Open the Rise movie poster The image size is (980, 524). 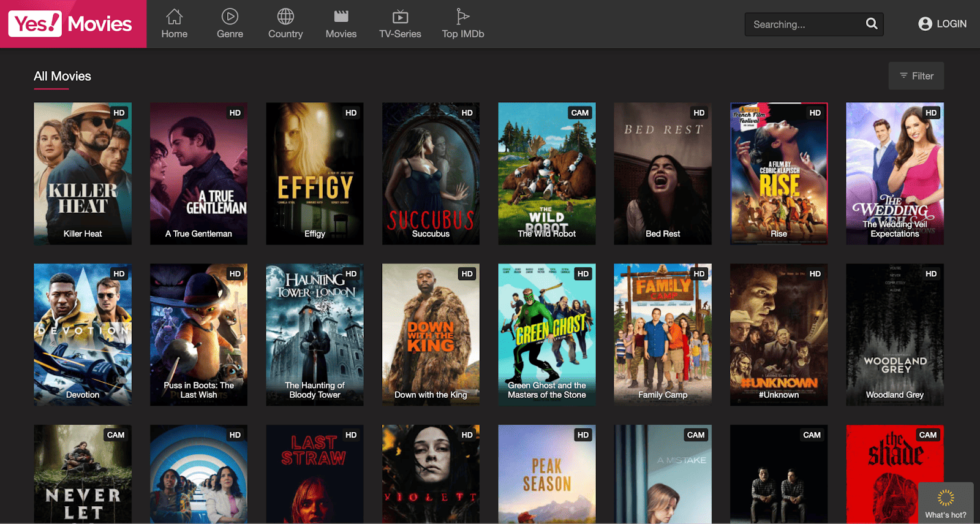778,173
